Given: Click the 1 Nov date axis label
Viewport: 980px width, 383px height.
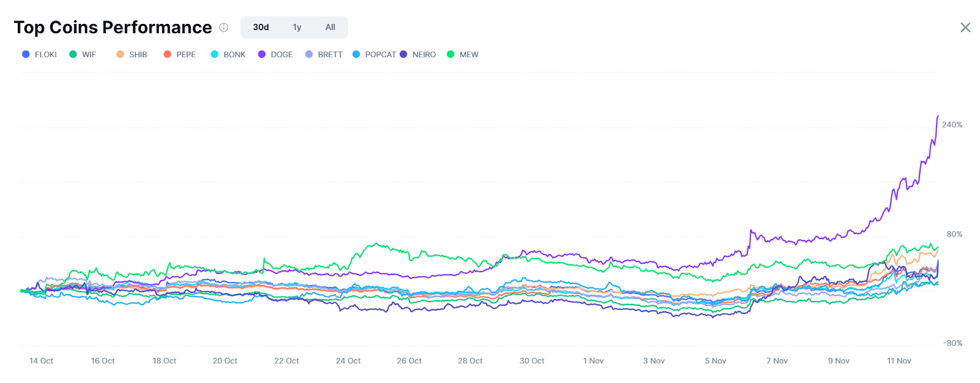Looking at the screenshot, I should pyautogui.click(x=593, y=361).
